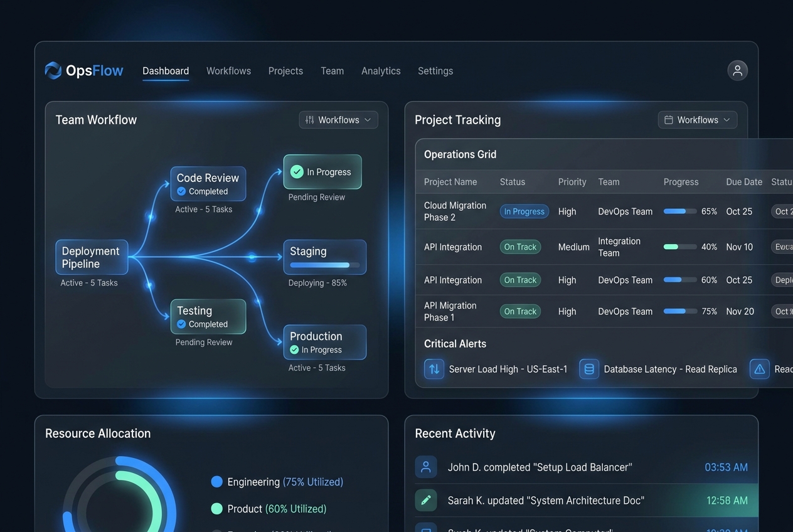Screen dimensions: 793x532
Task: Click "Medium" priority cell
Action: pyautogui.click(x=574, y=247)
